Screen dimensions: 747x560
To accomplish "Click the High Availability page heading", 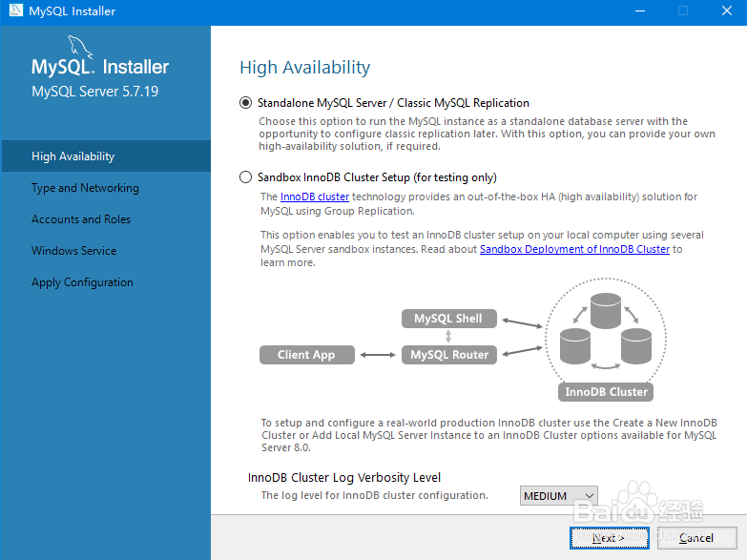I will pyautogui.click(x=305, y=68).
